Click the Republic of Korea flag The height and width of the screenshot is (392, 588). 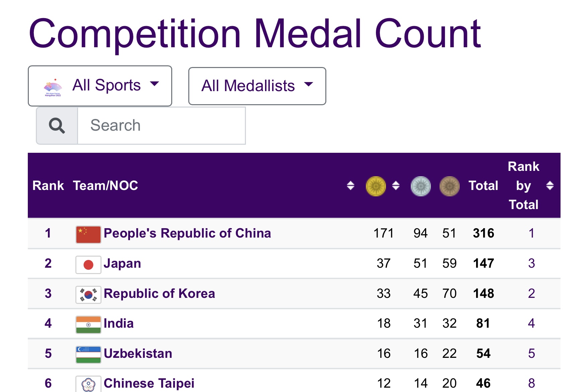[x=88, y=295]
